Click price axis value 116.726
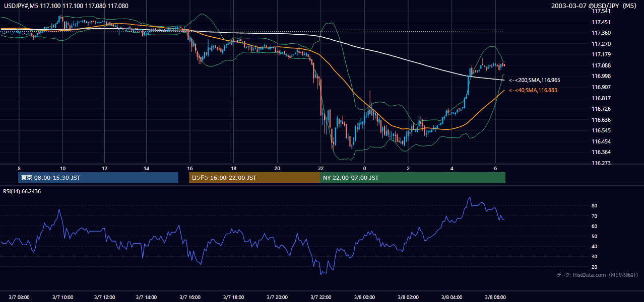The image size is (644, 302). click(601, 109)
